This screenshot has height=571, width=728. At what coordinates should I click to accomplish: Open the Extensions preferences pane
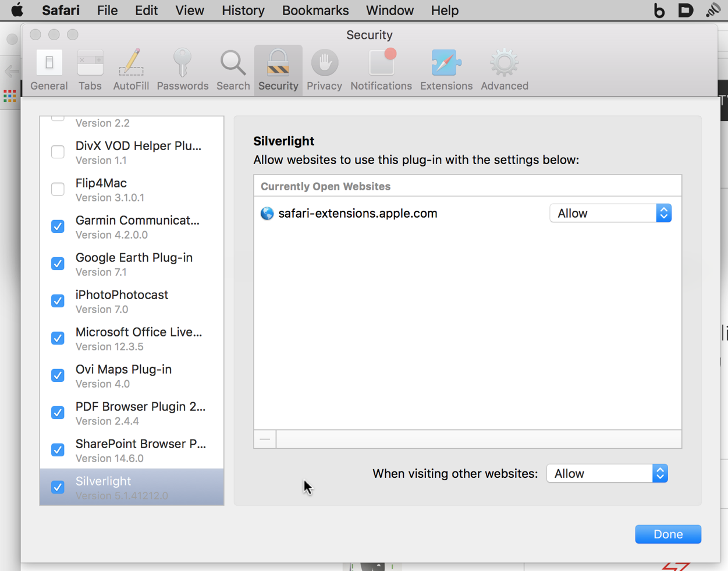pos(446,70)
